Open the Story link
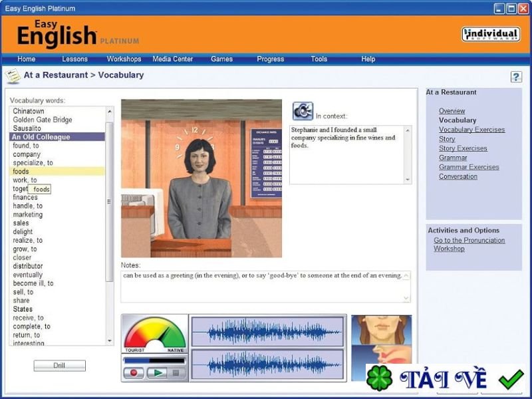The image size is (532, 399). coord(447,139)
